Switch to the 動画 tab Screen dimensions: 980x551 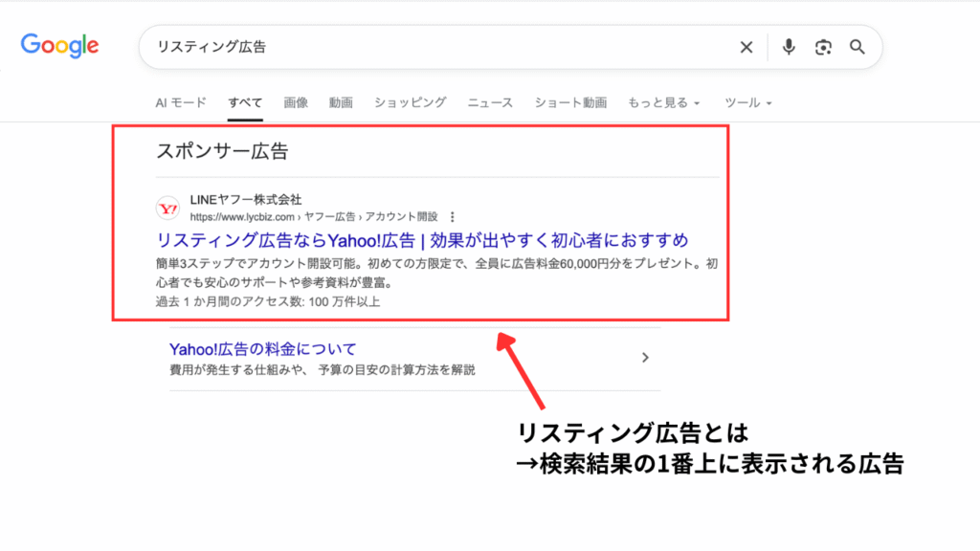click(x=341, y=102)
